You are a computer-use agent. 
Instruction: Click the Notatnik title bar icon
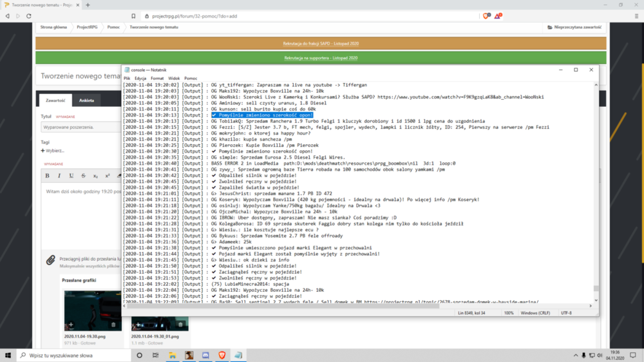(x=127, y=70)
